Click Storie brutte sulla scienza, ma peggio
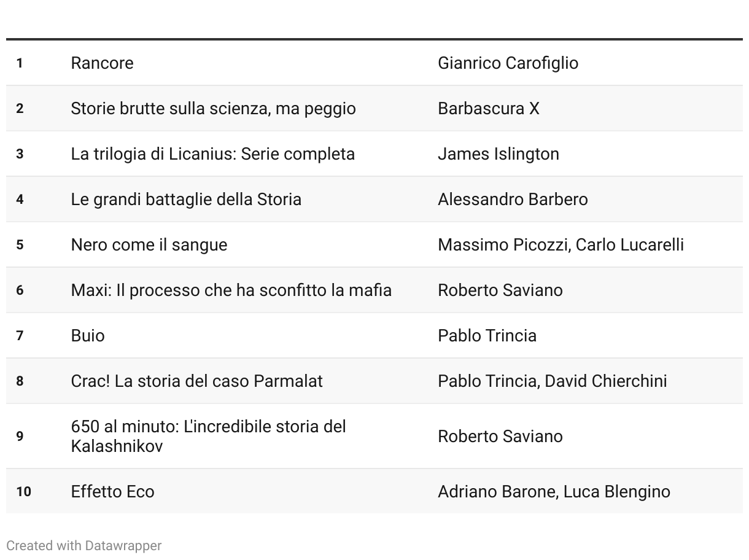Screen dimensions: 749x560 point(213,108)
